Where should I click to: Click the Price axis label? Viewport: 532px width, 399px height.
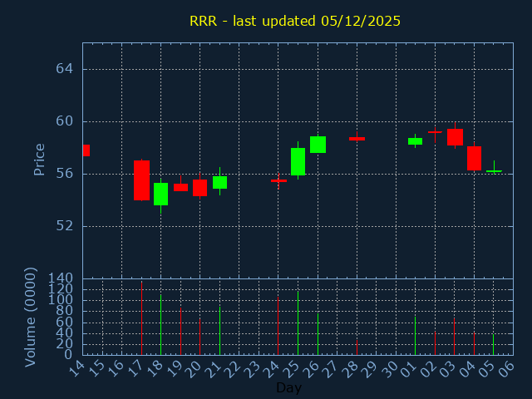(39, 159)
